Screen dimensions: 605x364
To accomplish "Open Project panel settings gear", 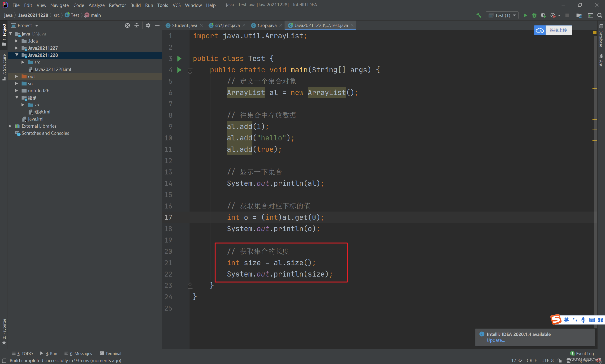I will [148, 25].
